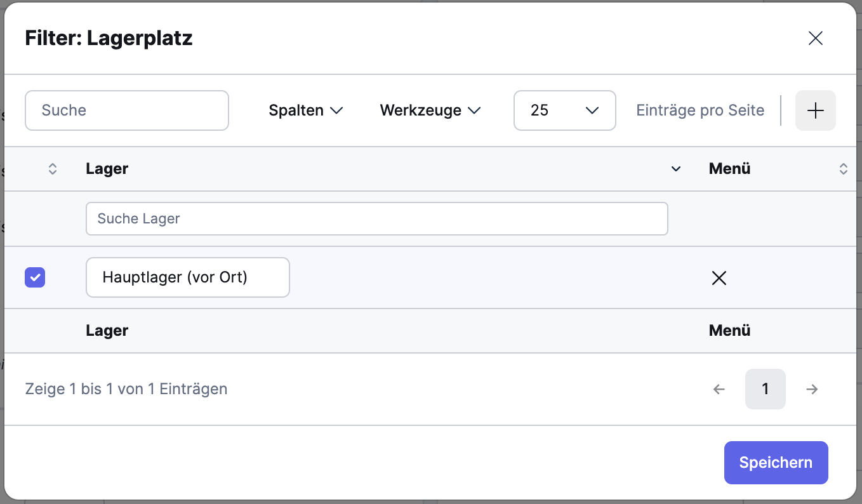The height and width of the screenshot is (504, 862).
Task: Go to the next page with the right arrow
Action: [812, 389]
